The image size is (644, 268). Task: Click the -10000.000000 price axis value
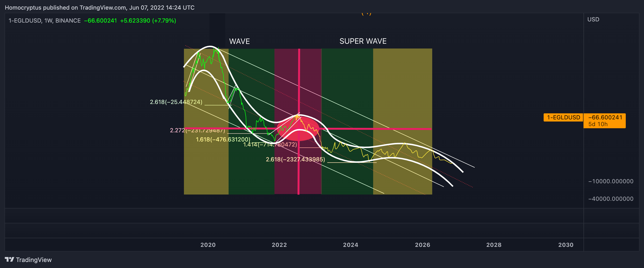[610, 181]
